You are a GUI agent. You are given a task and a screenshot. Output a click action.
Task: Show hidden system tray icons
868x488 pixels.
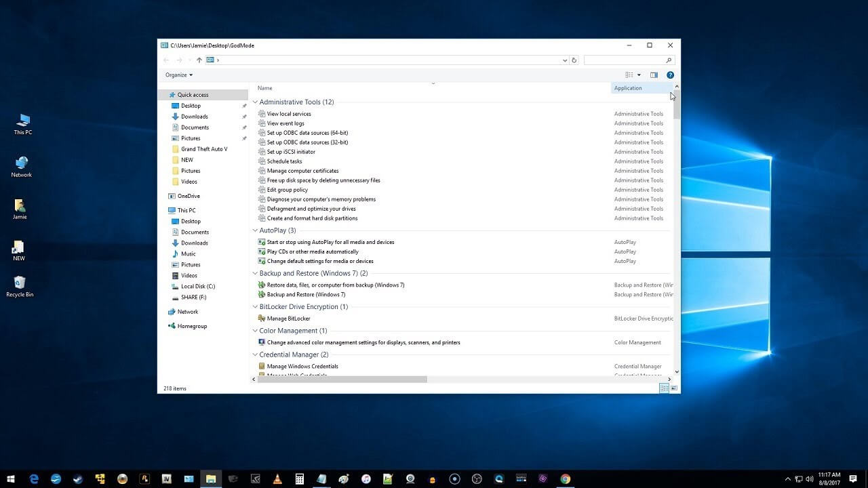point(787,479)
